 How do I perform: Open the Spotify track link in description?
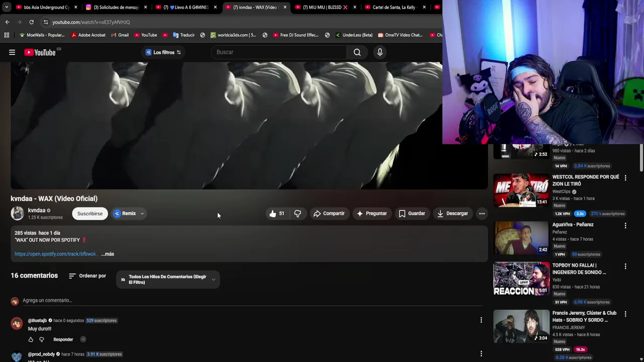[x=55, y=254]
